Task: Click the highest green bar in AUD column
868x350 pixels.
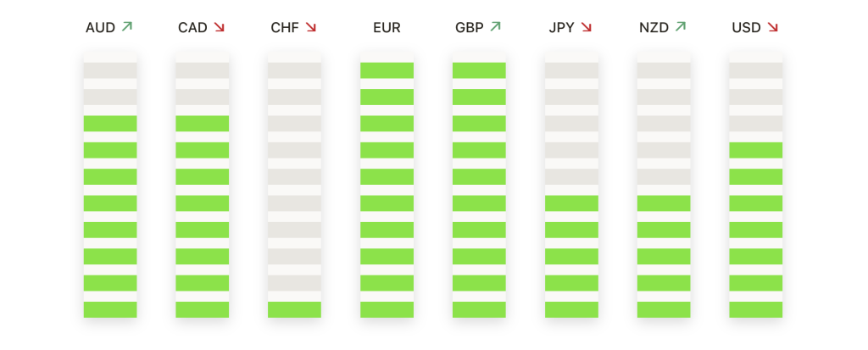Action: (x=110, y=124)
